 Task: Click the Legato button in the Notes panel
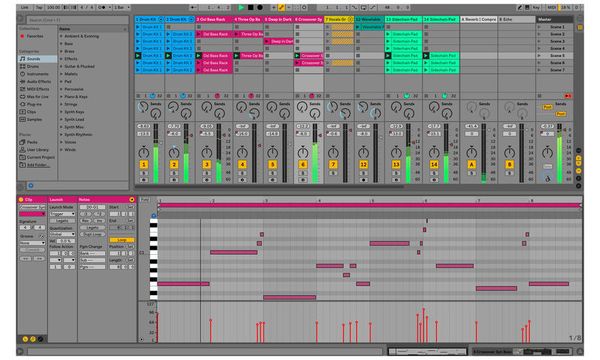coord(93,228)
